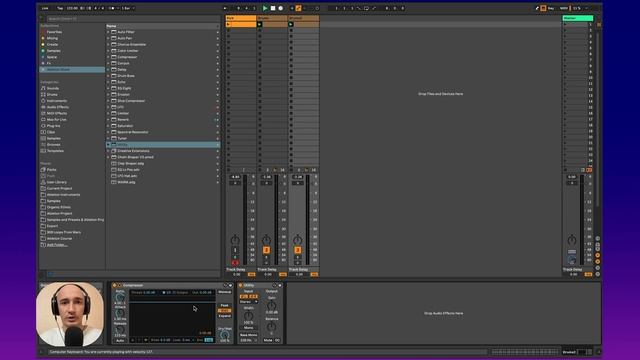This screenshot has width=640, height=360.
Task: Click the Compressor Makeup button
Action: click(x=224, y=292)
